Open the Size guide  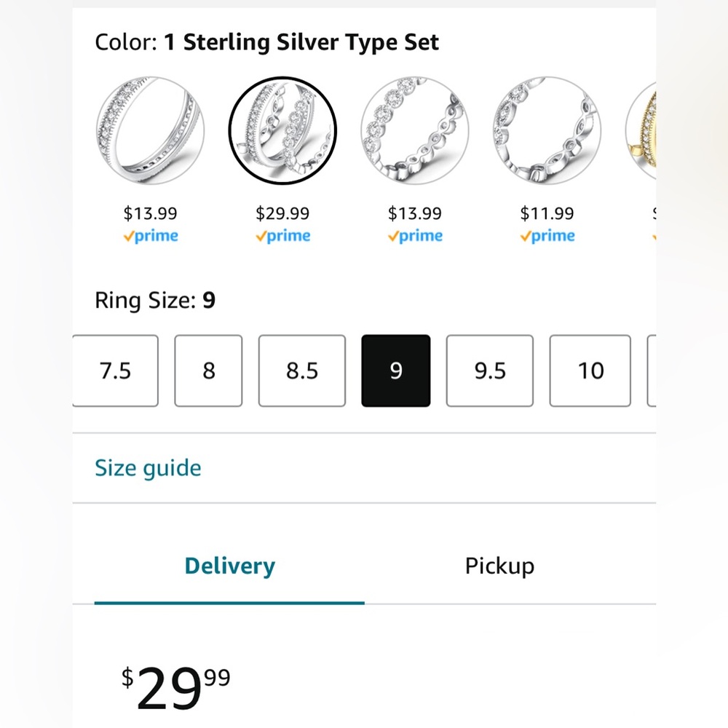point(148,467)
